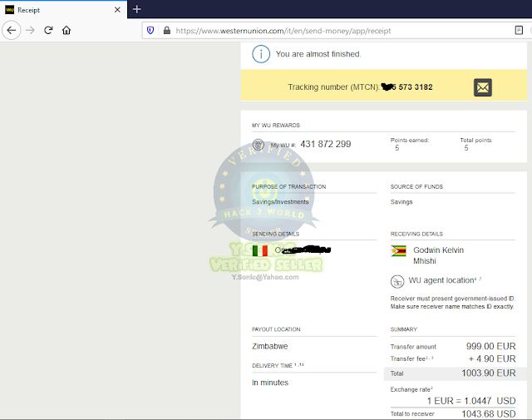Click 'Savings' under Source of Funds

point(401,201)
